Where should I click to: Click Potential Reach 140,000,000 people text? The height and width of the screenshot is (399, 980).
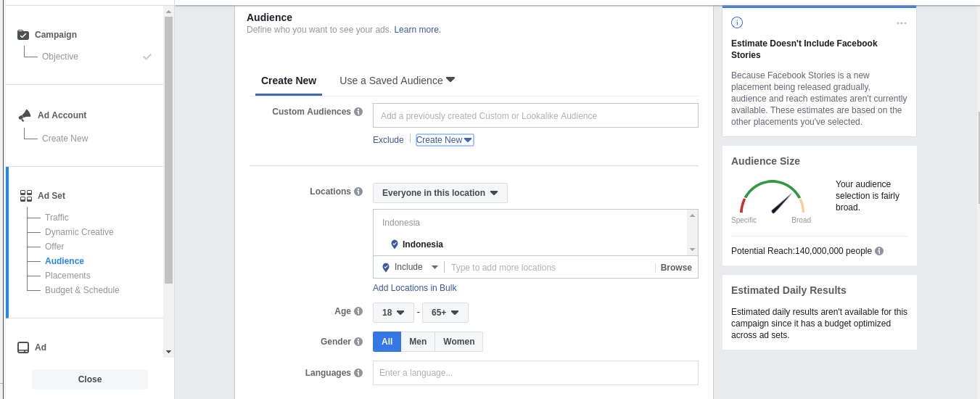[x=802, y=251]
